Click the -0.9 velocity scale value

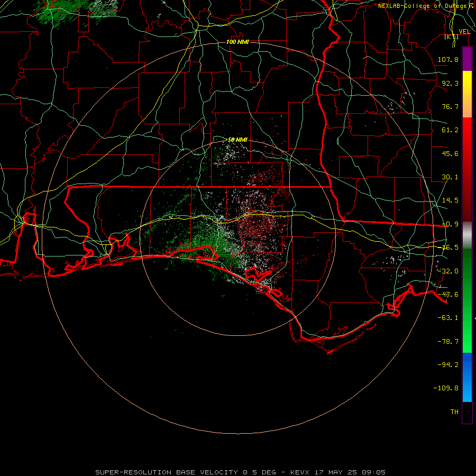click(450, 224)
